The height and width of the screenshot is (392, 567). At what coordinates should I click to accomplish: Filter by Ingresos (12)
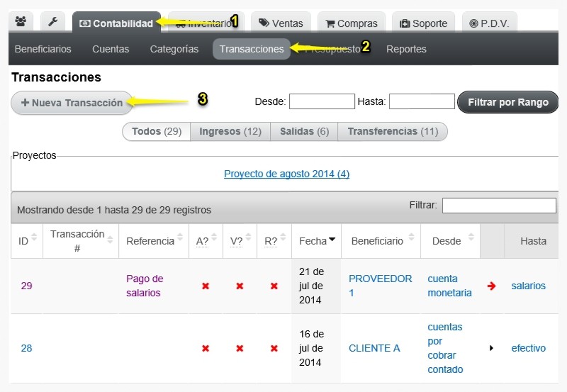point(230,131)
